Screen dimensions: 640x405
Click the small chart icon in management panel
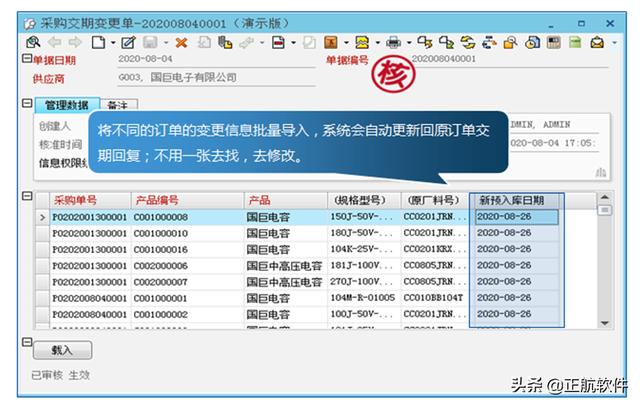coord(601,172)
